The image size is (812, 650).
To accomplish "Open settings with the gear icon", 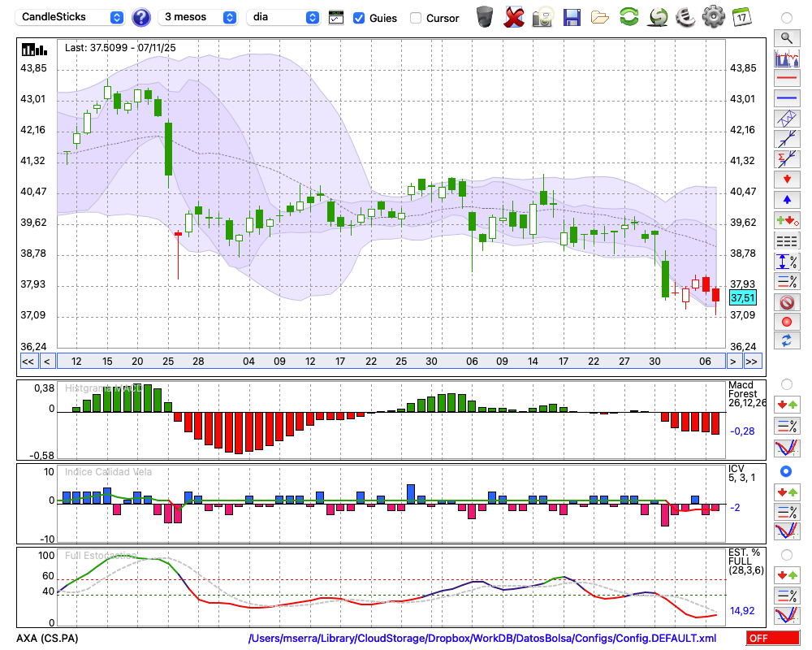I will 713,17.
